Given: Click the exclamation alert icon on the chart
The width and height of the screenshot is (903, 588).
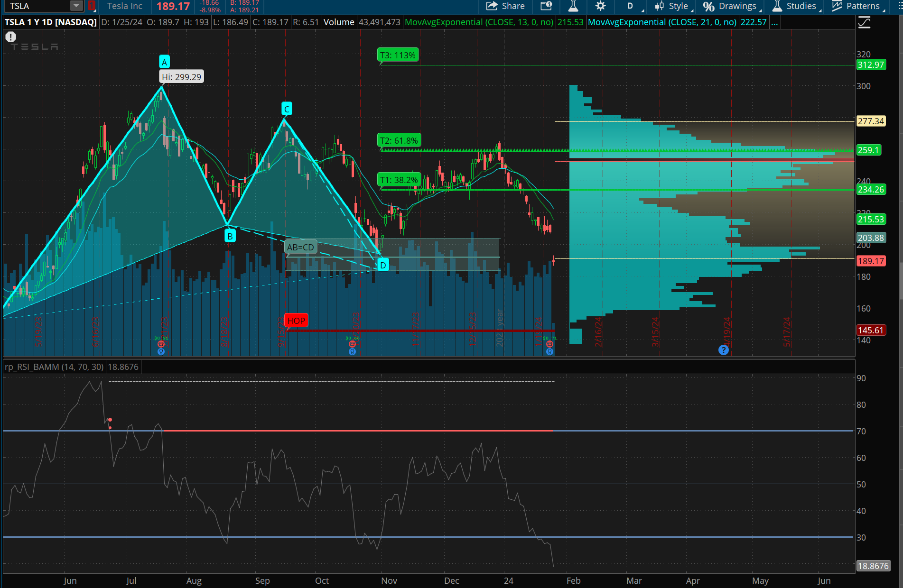Looking at the screenshot, I should [10, 37].
